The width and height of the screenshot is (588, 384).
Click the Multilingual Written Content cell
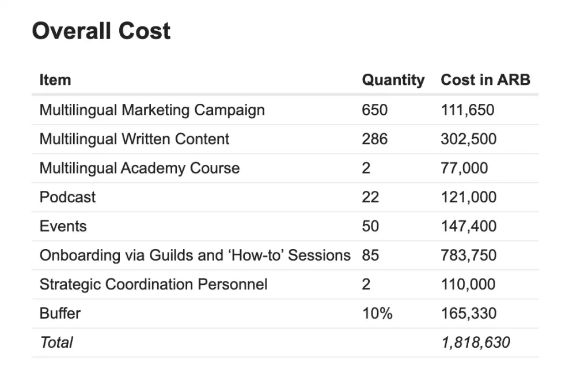134,139
